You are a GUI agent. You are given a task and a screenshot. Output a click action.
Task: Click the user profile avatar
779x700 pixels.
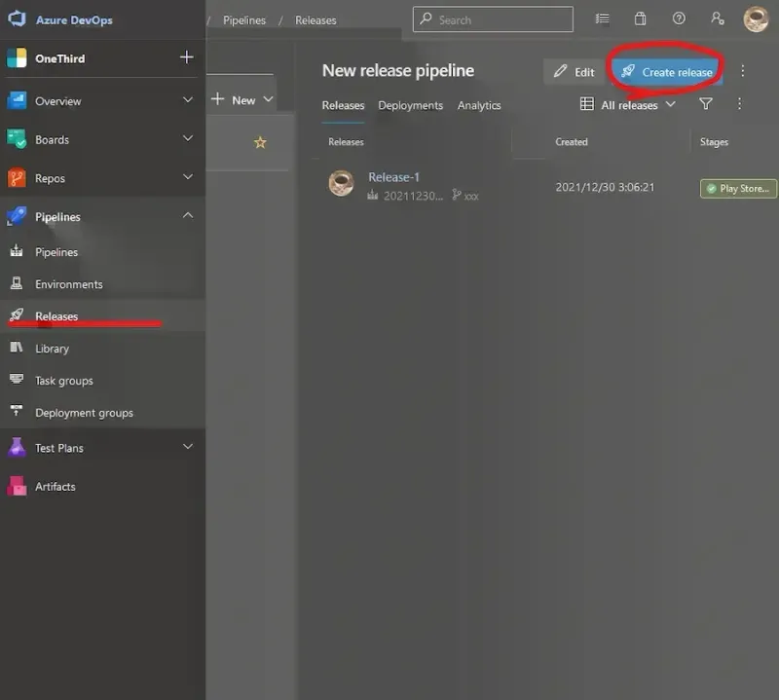click(756, 19)
